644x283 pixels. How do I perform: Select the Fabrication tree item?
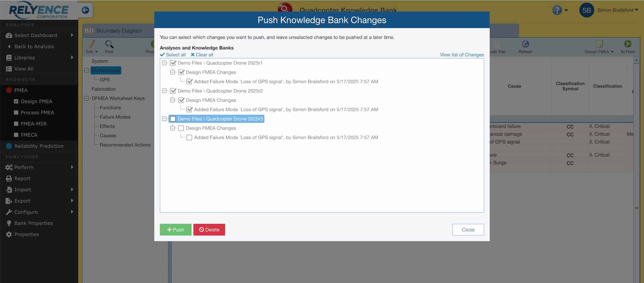point(104,89)
